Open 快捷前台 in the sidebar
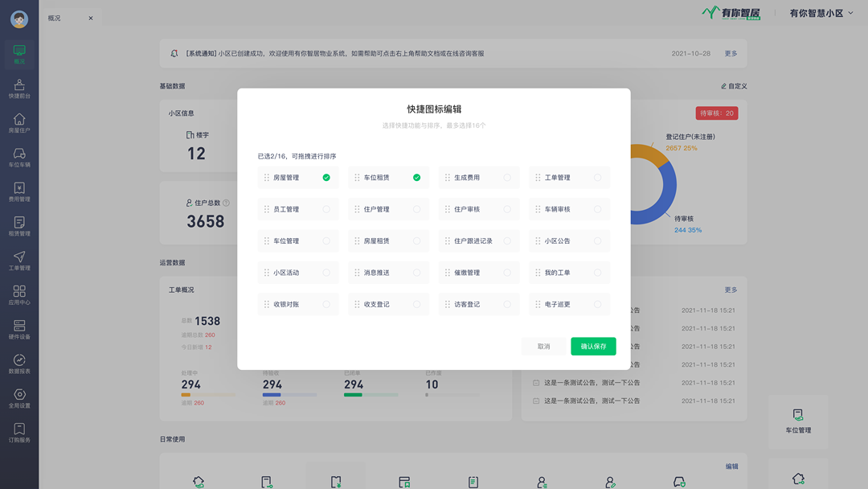The width and height of the screenshot is (868, 489). 19,88
